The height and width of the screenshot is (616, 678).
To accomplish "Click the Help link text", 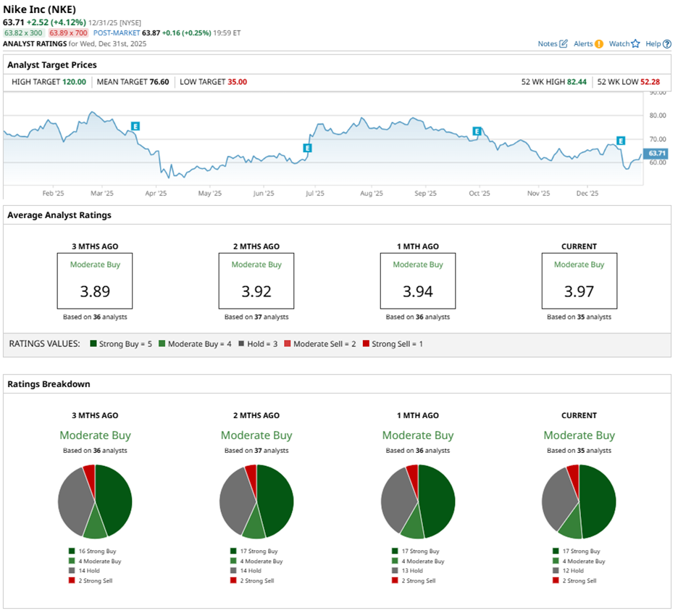I will pos(653,44).
